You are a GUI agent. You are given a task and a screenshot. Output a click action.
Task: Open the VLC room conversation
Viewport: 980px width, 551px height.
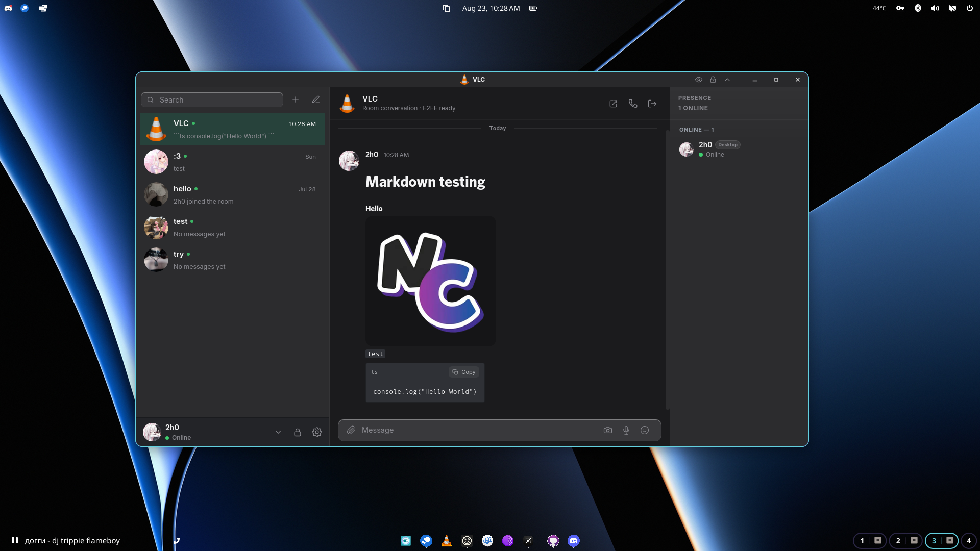click(233, 129)
